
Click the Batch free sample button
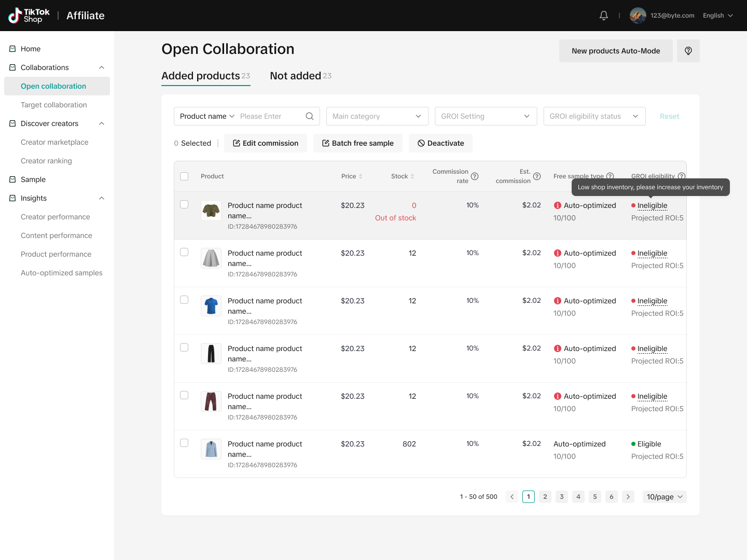[357, 143]
